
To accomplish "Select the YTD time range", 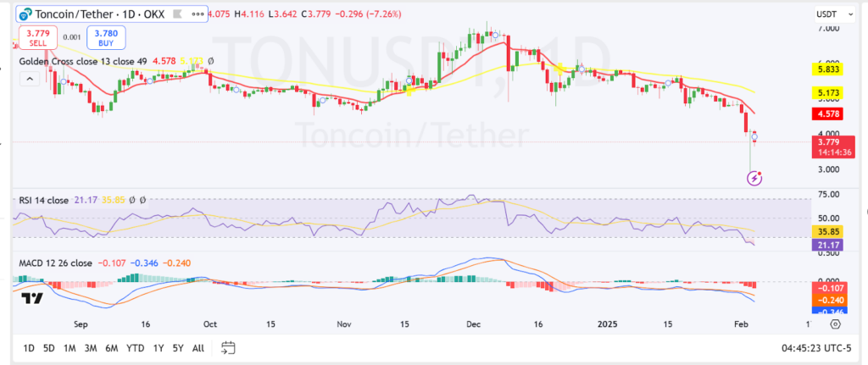I will click(135, 348).
